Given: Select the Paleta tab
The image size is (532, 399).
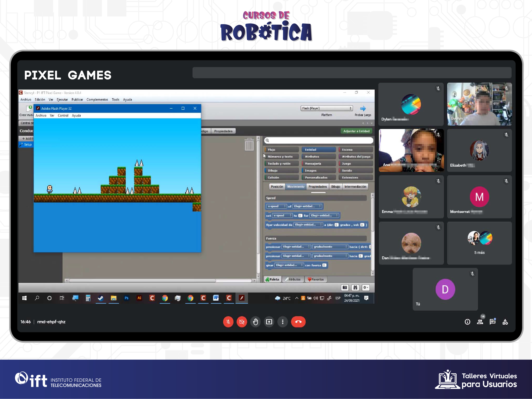Looking at the screenshot, I should pos(272,279).
